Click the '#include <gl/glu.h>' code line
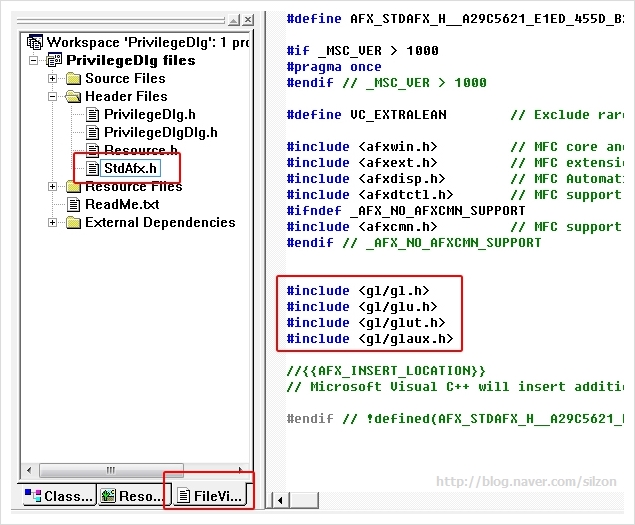 coord(362,307)
